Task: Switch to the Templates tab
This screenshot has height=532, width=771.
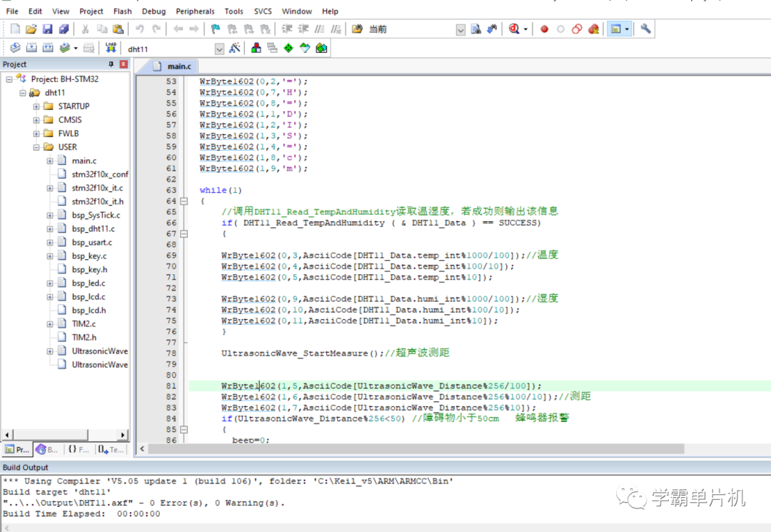Action: 111,449
